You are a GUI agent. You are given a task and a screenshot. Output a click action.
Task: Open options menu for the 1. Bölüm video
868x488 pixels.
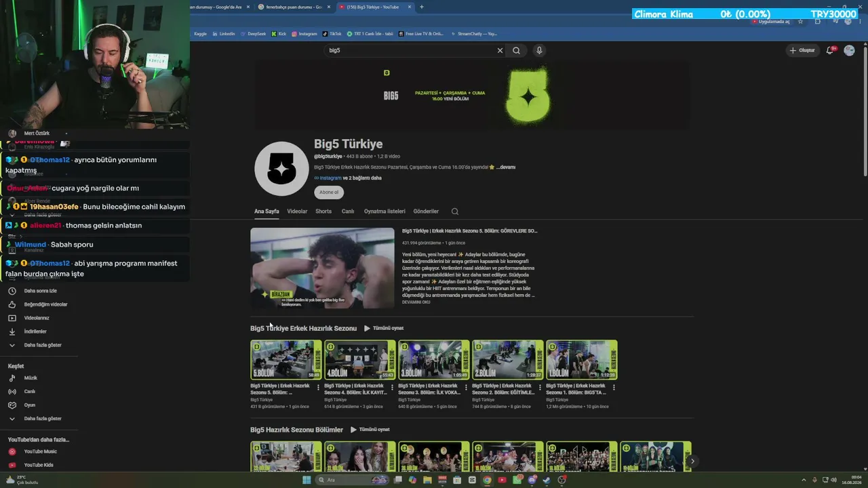(x=614, y=388)
